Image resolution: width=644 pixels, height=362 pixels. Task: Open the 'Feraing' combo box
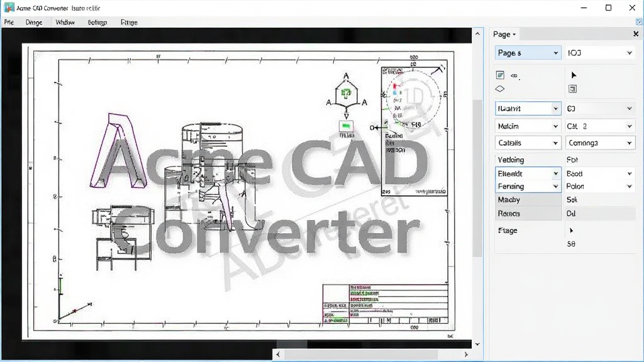click(x=528, y=186)
